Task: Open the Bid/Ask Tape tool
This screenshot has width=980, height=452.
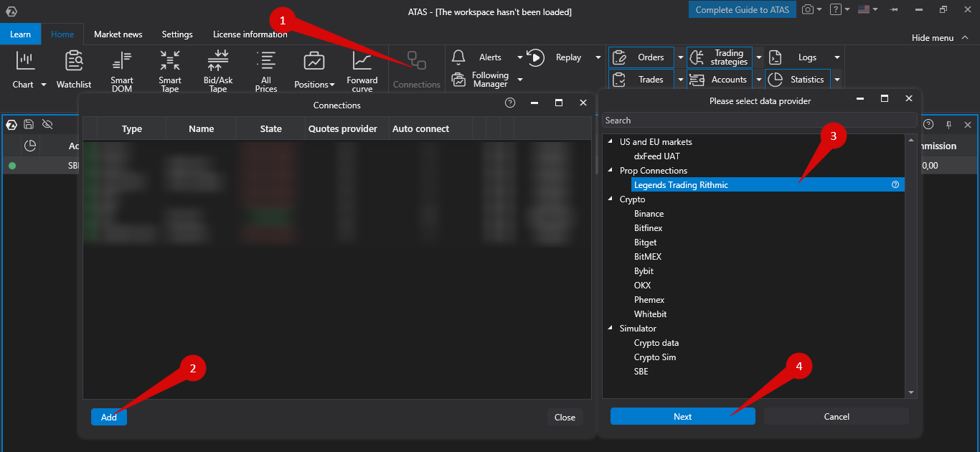Action: click(x=218, y=68)
